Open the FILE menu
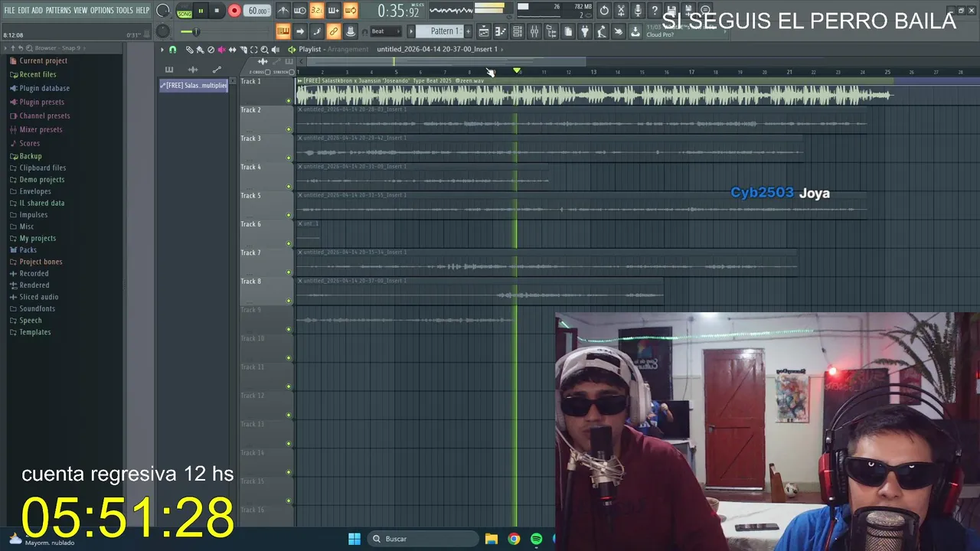This screenshot has width=980, height=551. click(9, 11)
